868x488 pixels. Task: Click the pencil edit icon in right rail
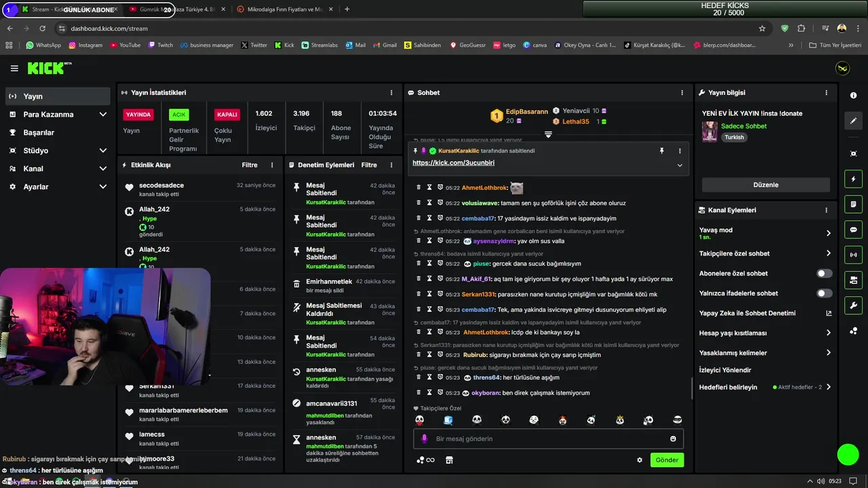[853, 121]
